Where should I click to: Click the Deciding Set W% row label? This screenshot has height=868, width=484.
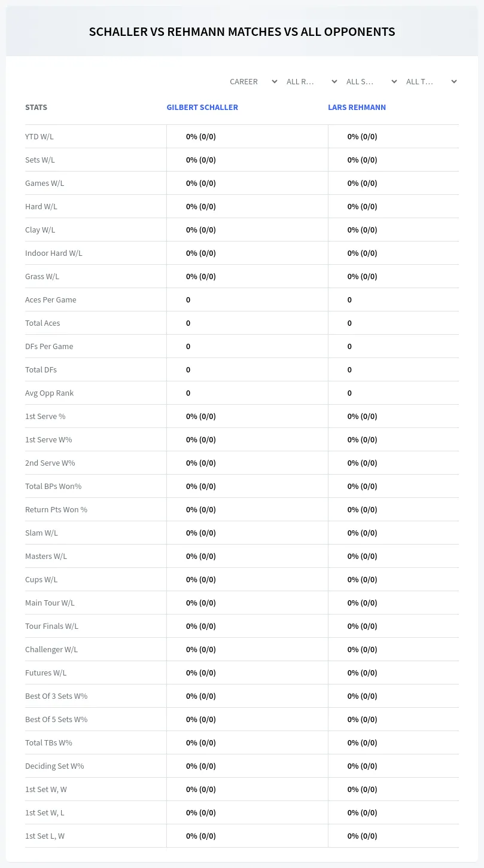point(54,766)
